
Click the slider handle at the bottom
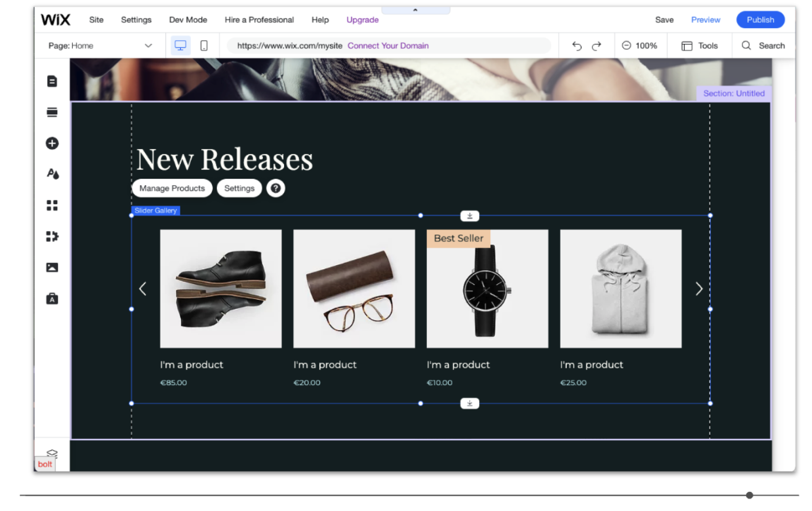(749, 495)
